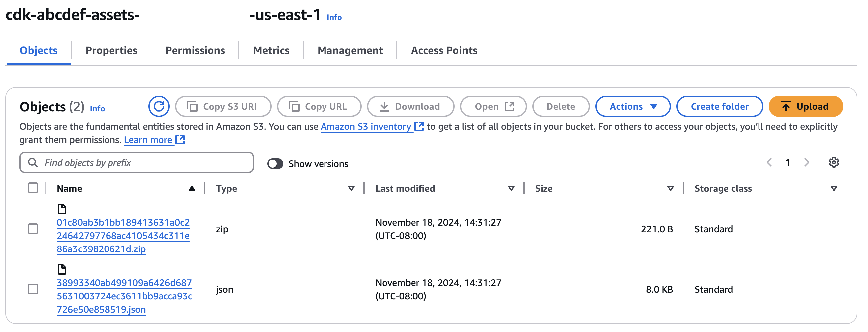Click the 8.0 KB size value
The image size is (868, 332).
[x=659, y=289]
